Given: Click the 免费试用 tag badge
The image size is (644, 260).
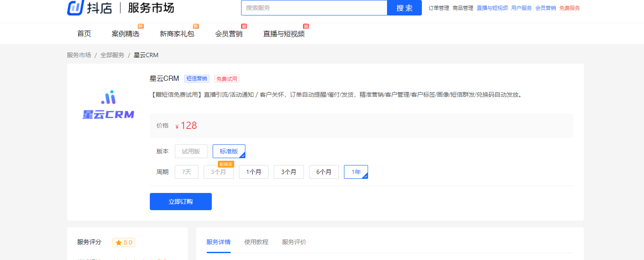Looking at the screenshot, I should point(226,79).
